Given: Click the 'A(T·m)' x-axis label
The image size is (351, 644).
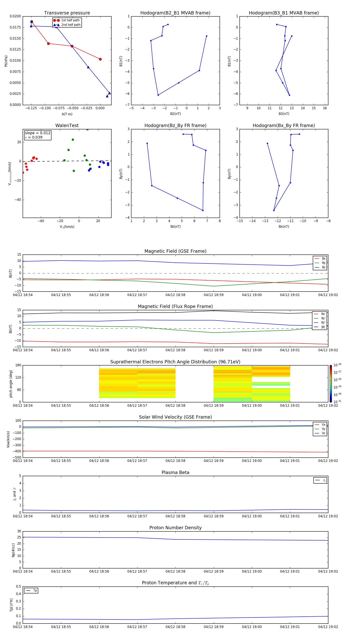Looking at the screenshot, I should pos(67,114).
